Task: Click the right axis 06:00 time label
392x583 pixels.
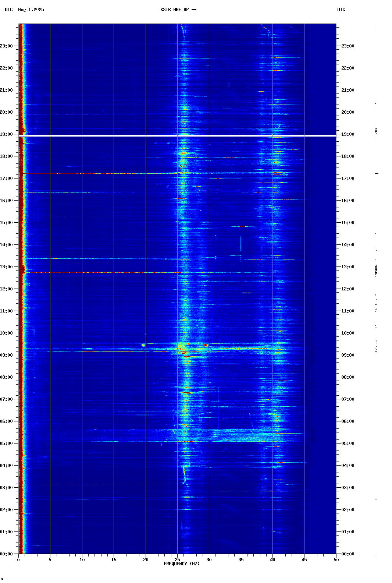Action: [x=348, y=421]
